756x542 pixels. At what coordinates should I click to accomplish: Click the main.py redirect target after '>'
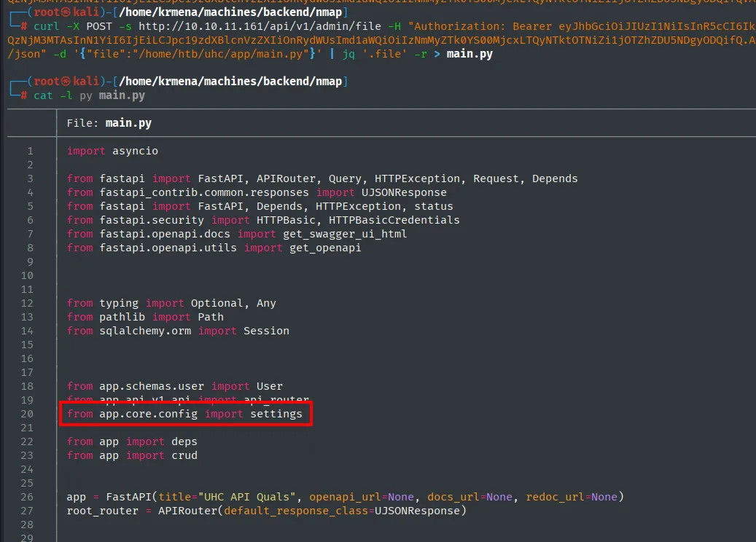(x=469, y=54)
